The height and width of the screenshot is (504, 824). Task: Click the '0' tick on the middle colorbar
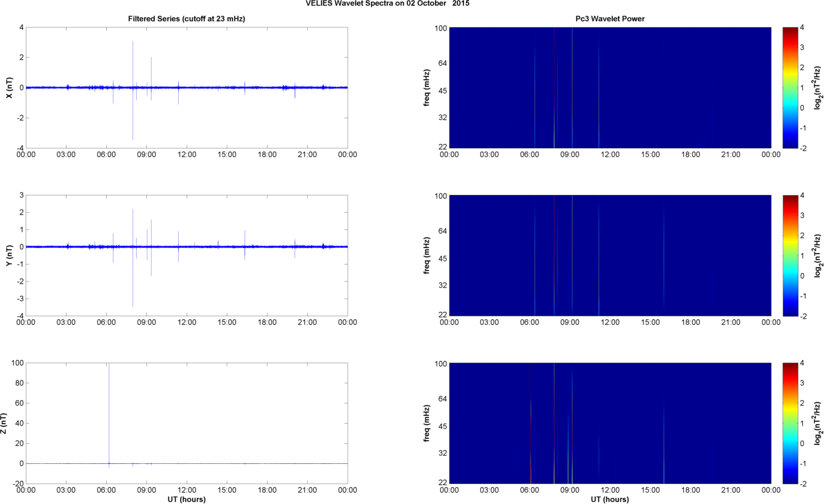pos(803,275)
